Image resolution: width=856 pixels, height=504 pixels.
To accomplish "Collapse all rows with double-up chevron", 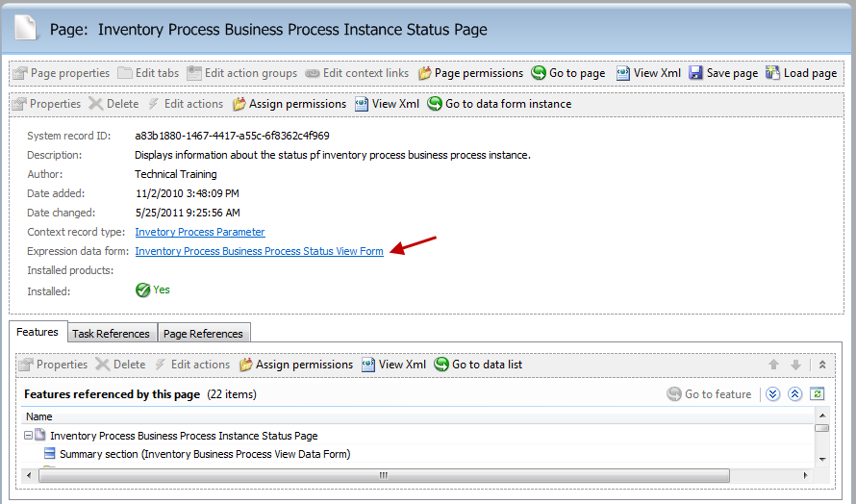I will [x=794, y=393].
